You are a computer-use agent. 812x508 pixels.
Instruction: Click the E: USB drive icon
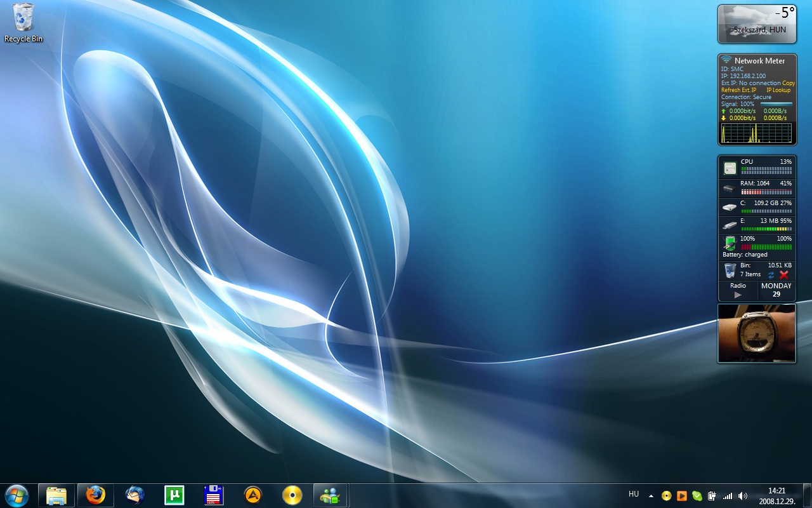[730, 225]
